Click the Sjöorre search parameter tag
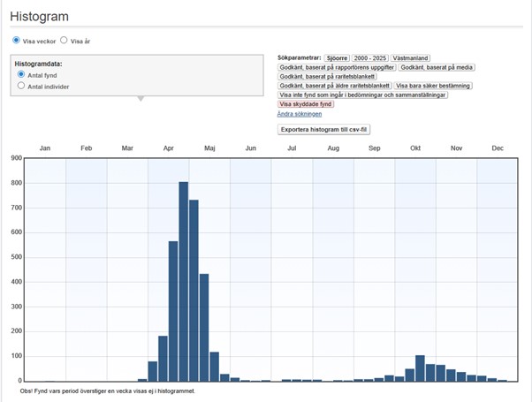Viewport: 532px width, 402px height. 337,57
